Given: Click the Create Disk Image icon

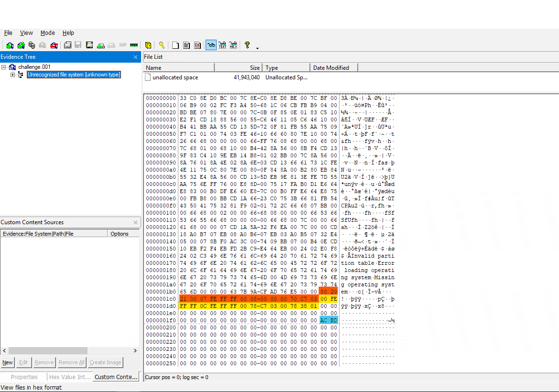Looking at the screenshot, I should tap(67, 45).
